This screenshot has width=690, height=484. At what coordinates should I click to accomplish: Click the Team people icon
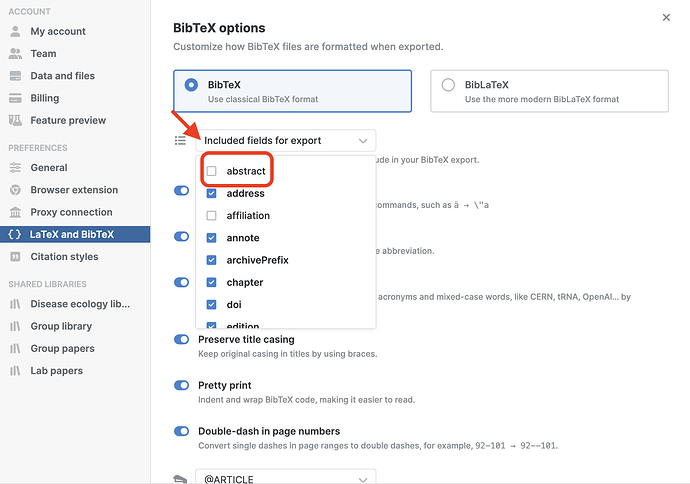[15, 54]
